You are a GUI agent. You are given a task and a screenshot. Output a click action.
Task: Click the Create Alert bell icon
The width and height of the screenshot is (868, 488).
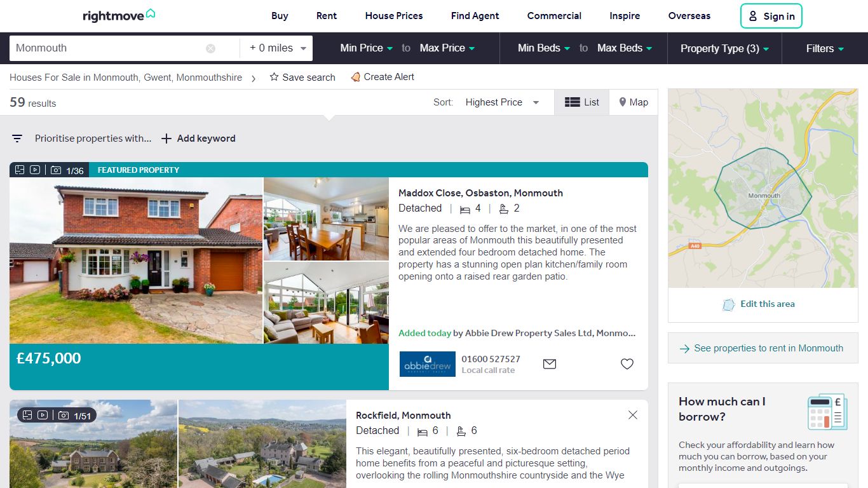(355, 77)
